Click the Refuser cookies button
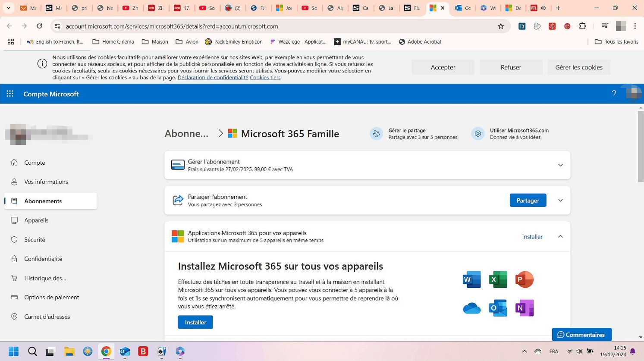This screenshot has width=644, height=361. [x=511, y=67]
